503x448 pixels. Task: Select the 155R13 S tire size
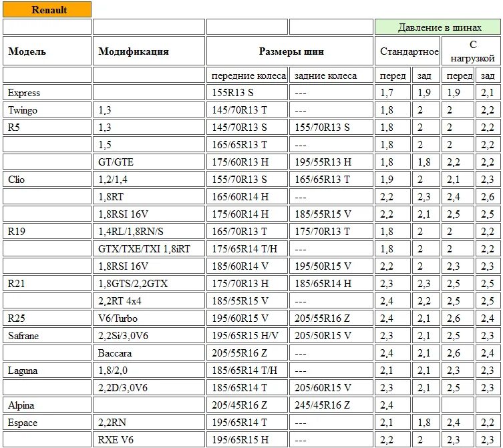(247, 92)
